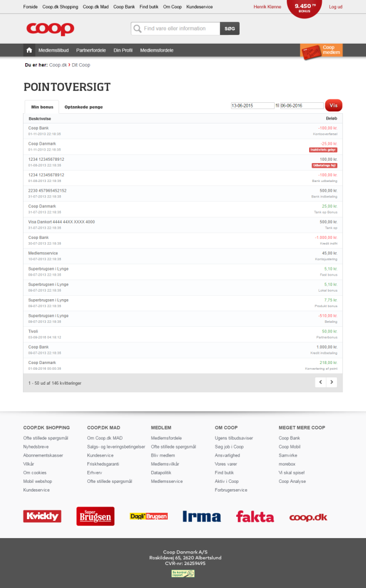Click the Irma brand logo
This screenshot has width=366, height=588.
pos(201,517)
